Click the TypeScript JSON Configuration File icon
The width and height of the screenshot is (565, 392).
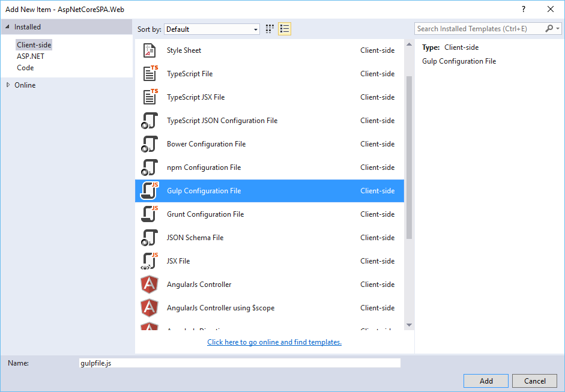(x=150, y=120)
